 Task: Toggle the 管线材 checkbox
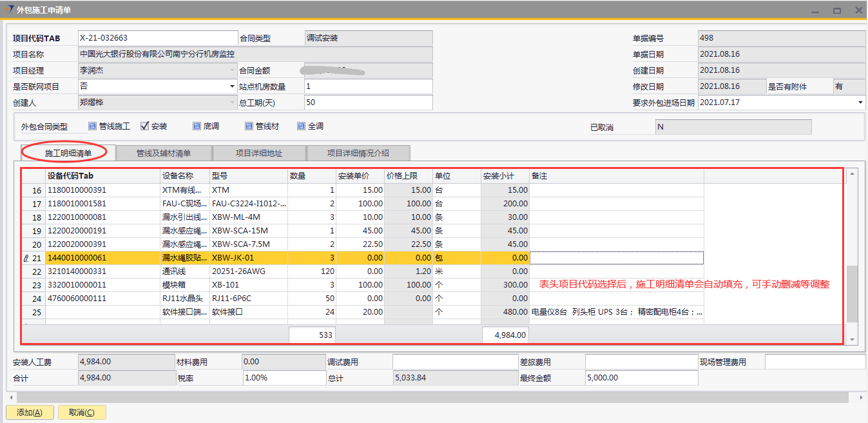tap(249, 126)
